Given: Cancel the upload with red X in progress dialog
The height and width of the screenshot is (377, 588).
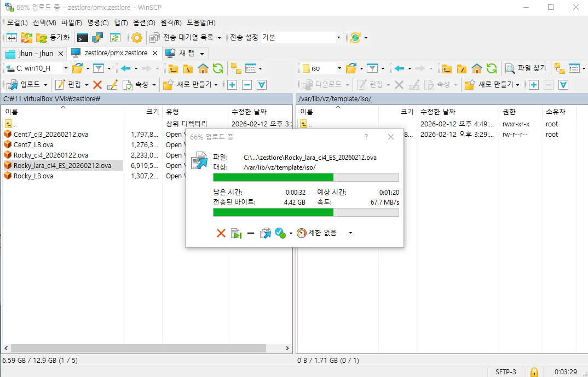Looking at the screenshot, I should [x=221, y=233].
